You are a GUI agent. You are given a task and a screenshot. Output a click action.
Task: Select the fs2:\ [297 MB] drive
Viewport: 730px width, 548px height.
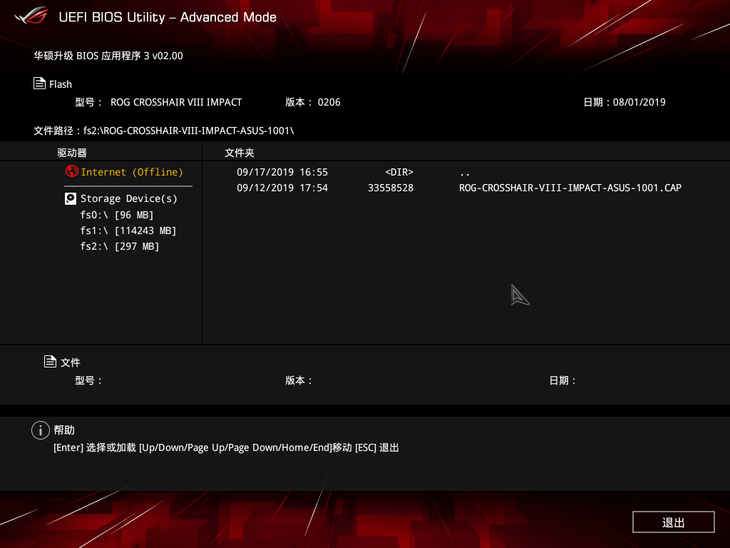[x=119, y=246]
